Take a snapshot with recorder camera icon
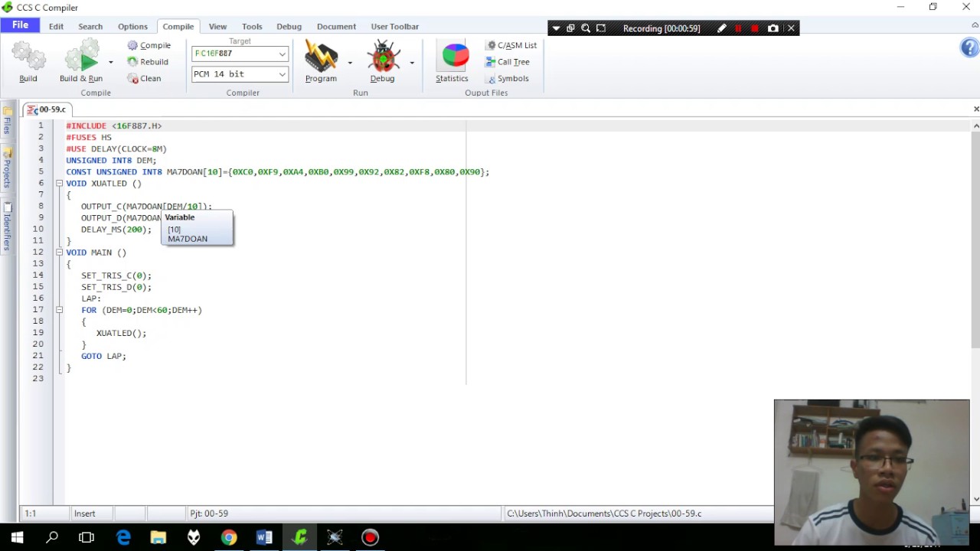This screenshot has height=551, width=980. point(773,28)
